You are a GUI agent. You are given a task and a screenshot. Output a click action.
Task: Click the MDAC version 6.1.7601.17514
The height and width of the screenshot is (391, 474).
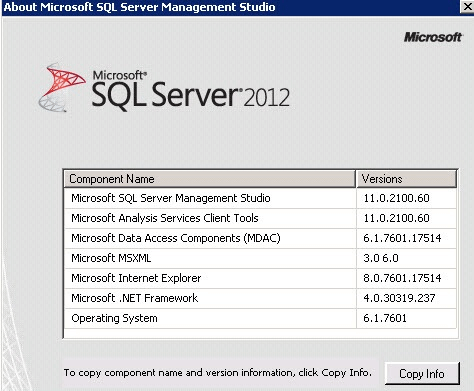pyautogui.click(x=402, y=238)
